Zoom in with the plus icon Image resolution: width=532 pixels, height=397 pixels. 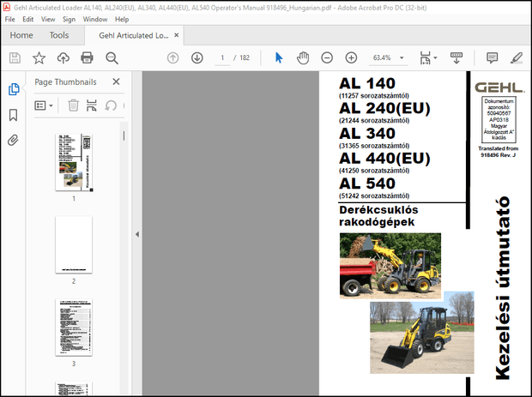coord(351,58)
